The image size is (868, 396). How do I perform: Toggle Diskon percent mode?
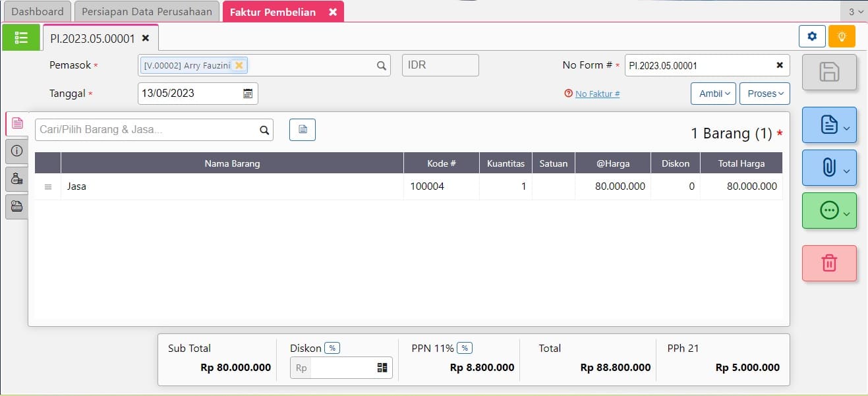coord(332,348)
